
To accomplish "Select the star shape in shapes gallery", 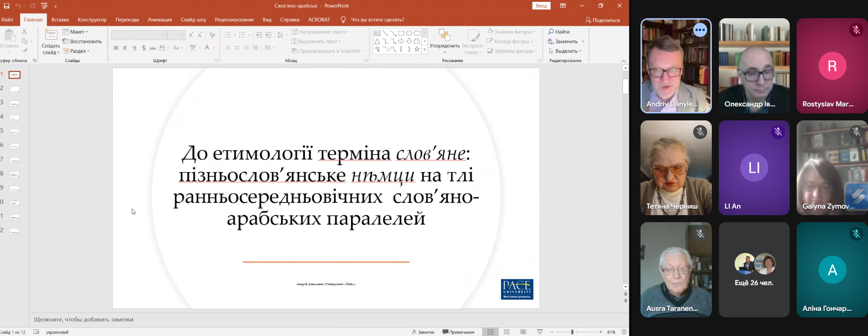I will pos(417,49).
